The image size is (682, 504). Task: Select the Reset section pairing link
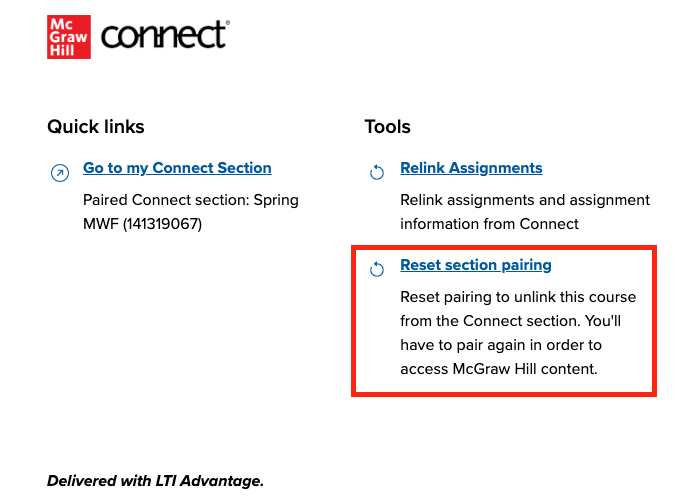pyautogui.click(x=476, y=265)
